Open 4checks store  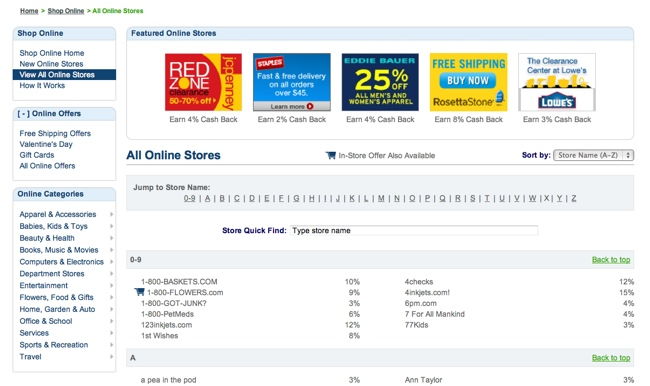click(419, 282)
